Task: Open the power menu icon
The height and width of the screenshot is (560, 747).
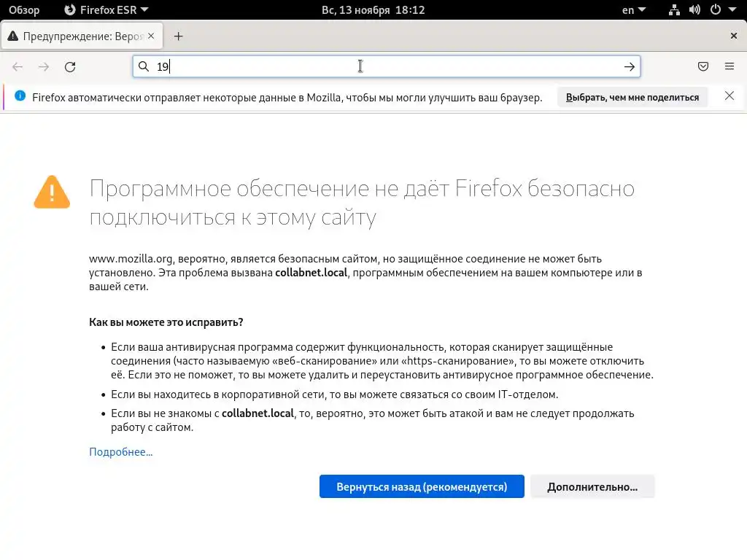Action: [x=716, y=9]
